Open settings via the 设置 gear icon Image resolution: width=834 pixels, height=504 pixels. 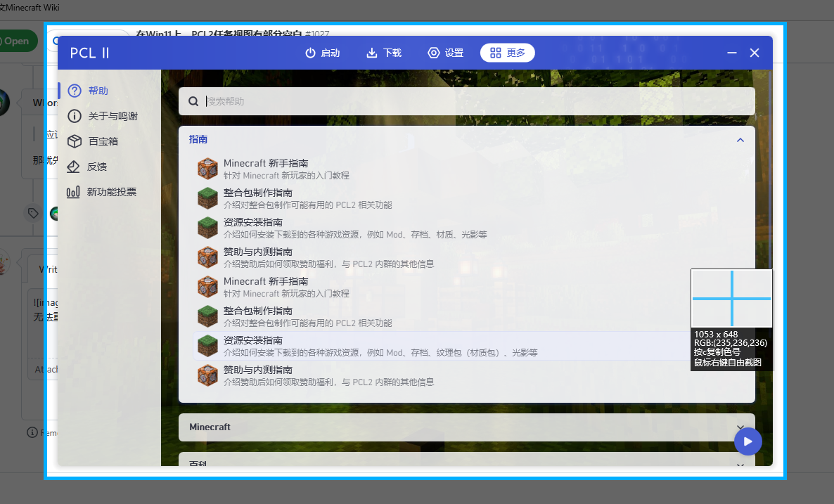(x=432, y=52)
